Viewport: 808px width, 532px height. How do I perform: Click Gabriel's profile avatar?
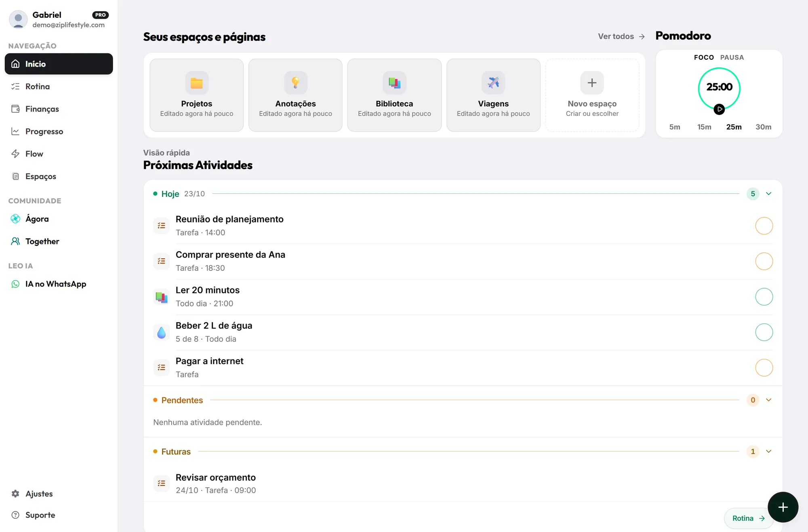[x=18, y=19]
